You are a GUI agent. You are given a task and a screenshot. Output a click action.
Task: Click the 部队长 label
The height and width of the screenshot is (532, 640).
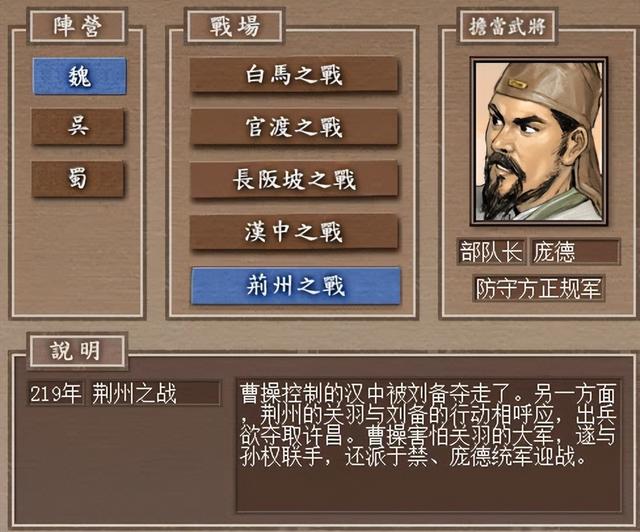click(x=491, y=252)
